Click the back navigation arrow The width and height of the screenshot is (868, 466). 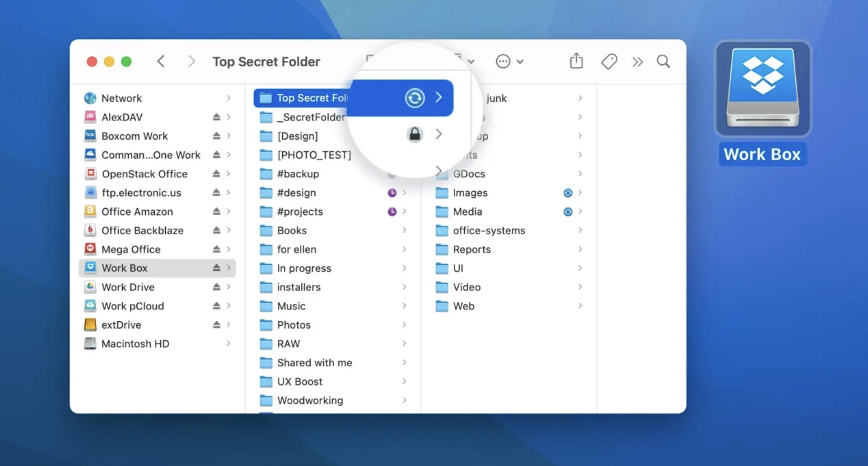coord(161,61)
